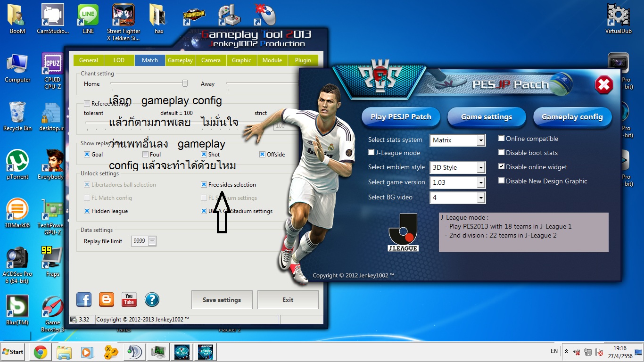Open the Action Center flag tray icon
The width and height of the screenshot is (644, 362).
(599, 352)
